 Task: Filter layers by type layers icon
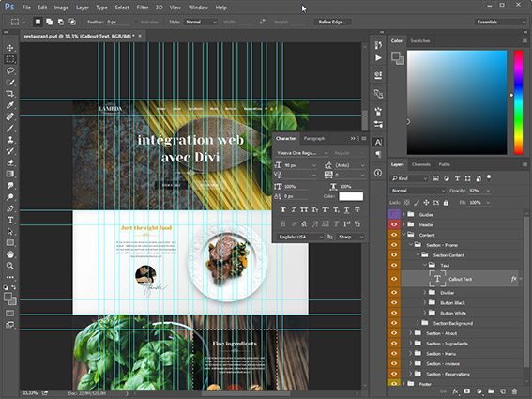[x=457, y=178]
